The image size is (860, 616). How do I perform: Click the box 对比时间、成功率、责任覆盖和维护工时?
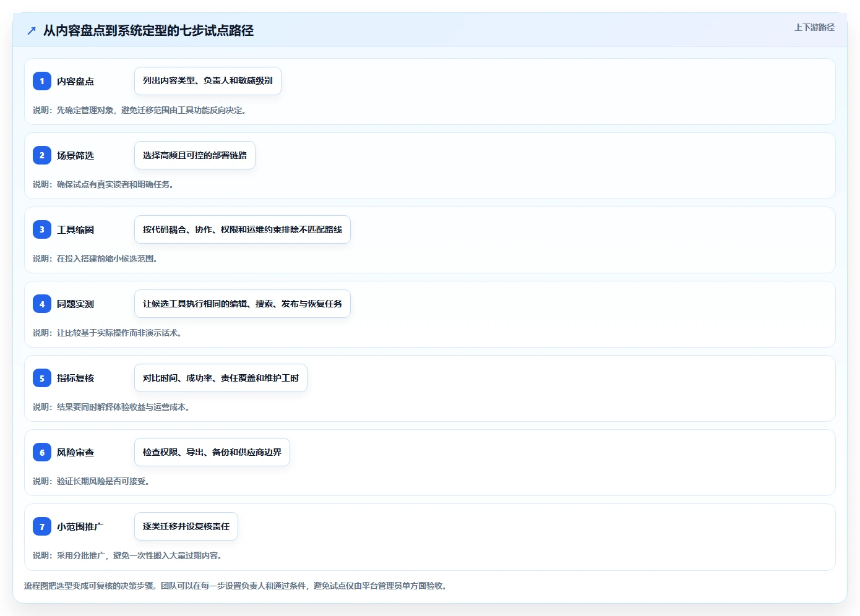pos(221,378)
